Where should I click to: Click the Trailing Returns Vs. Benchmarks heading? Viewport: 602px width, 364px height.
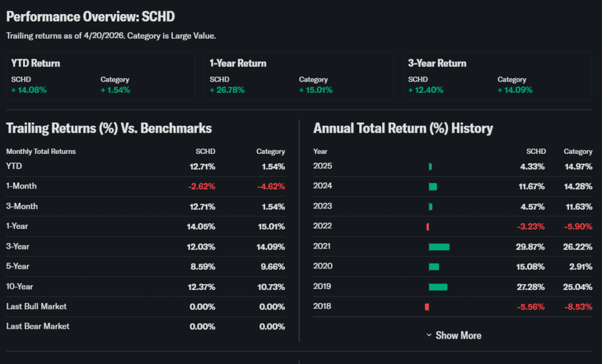pyautogui.click(x=109, y=128)
